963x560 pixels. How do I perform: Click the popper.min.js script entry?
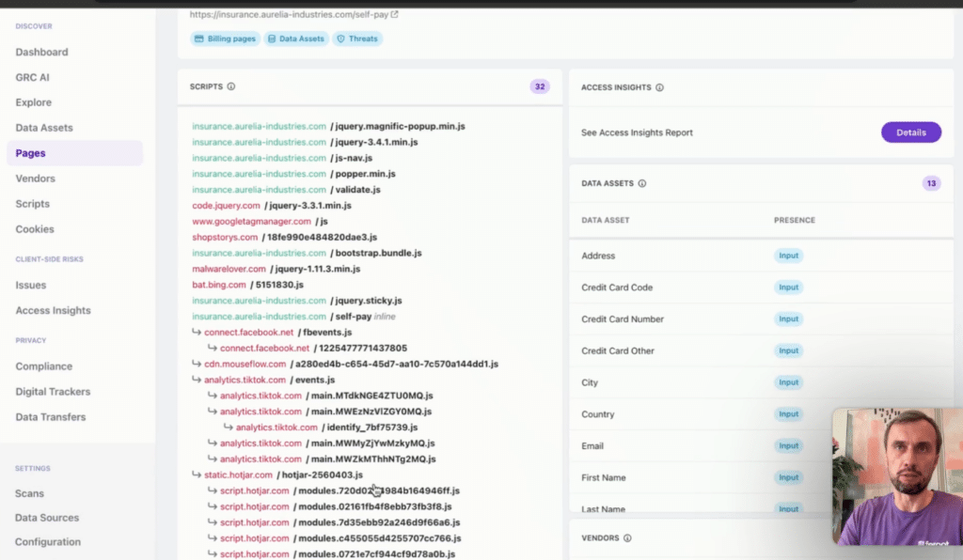coord(293,174)
